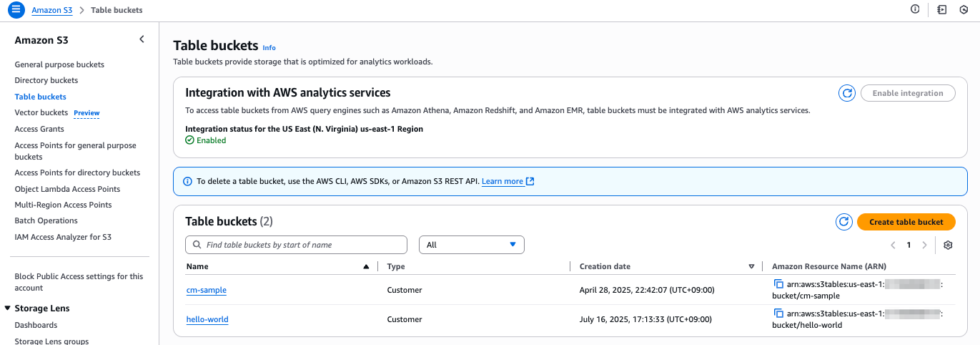Open Vector buckets page
The height and width of the screenshot is (345, 980).
click(41, 112)
